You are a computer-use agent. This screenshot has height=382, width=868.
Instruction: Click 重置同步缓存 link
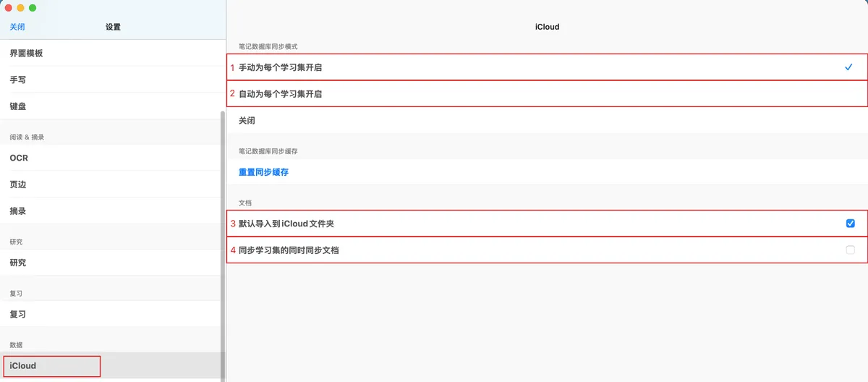pyautogui.click(x=264, y=172)
